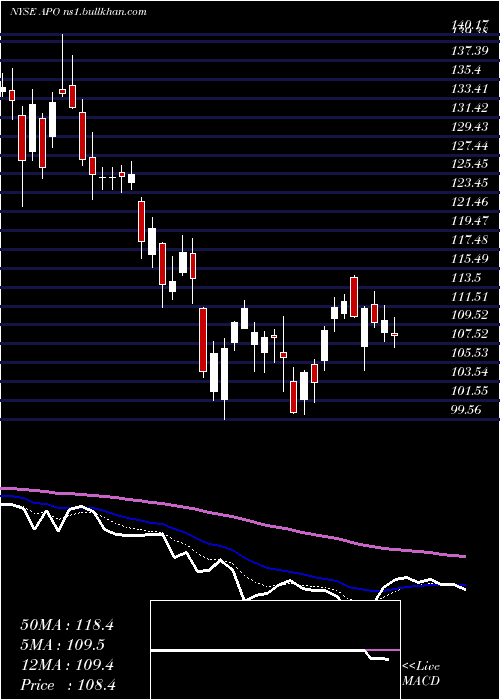Click the 125.45 price axis label

(469, 164)
